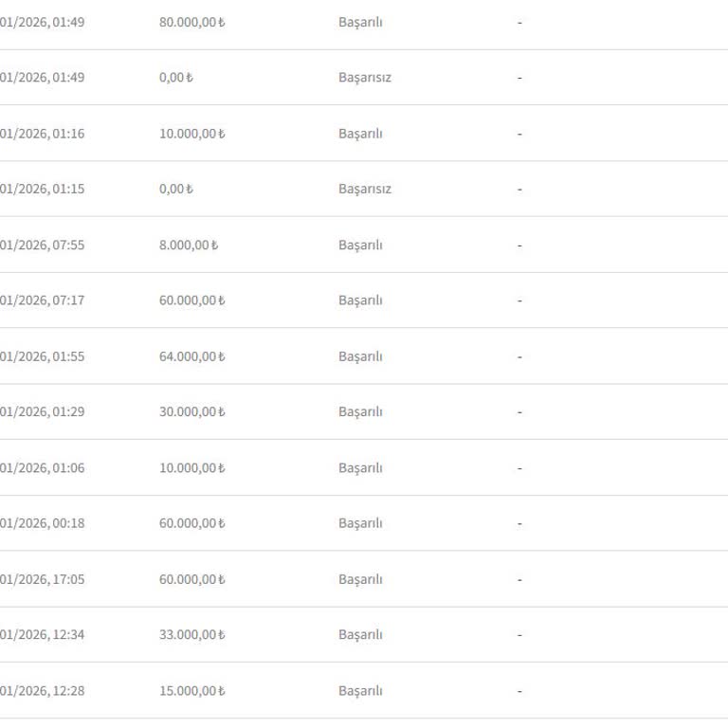
Task: Click the dash in the 64.000,00 ₺ row
Action: pos(519,356)
